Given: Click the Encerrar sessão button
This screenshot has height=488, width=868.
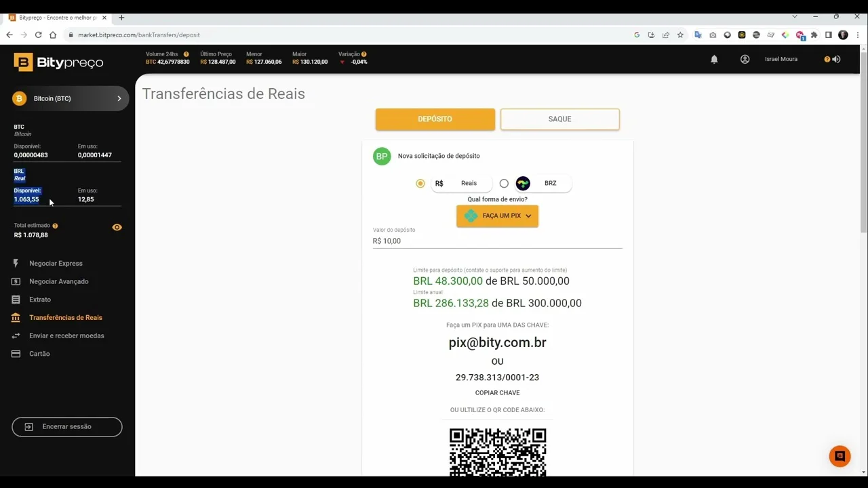Looking at the screenshot, I should (67, 427).
